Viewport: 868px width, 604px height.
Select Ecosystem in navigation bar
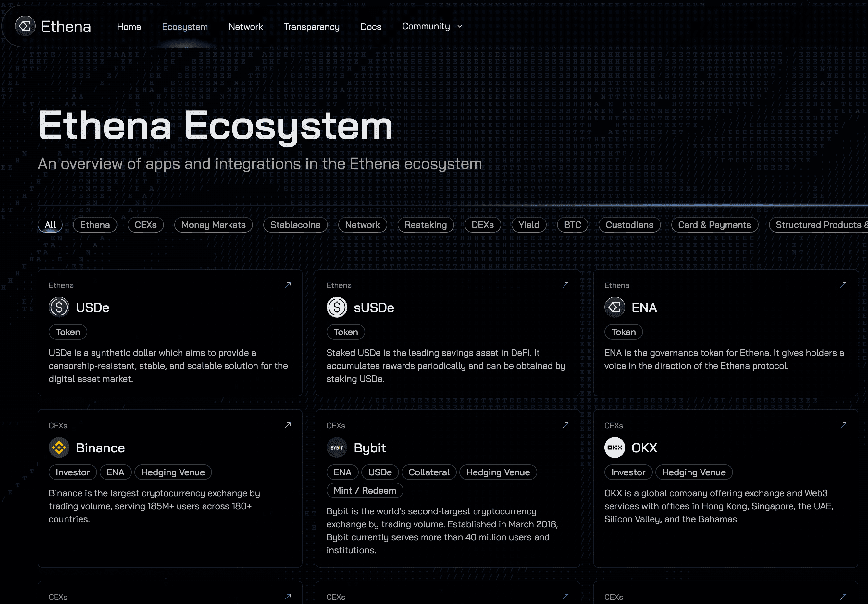pos(185,27)
